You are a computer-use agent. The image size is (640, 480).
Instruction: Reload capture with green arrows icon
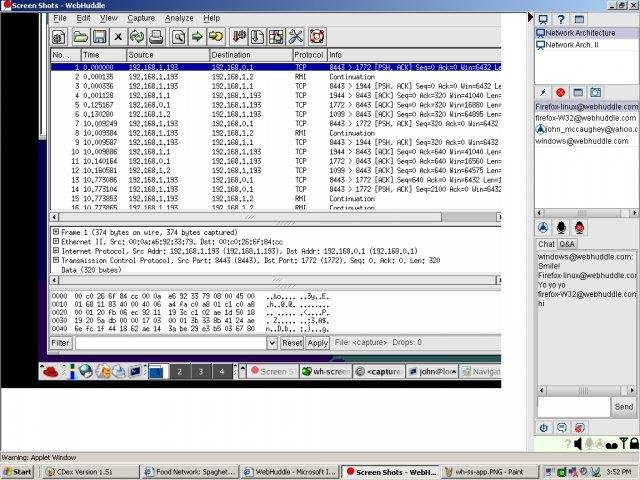click(x=137, y=37)
